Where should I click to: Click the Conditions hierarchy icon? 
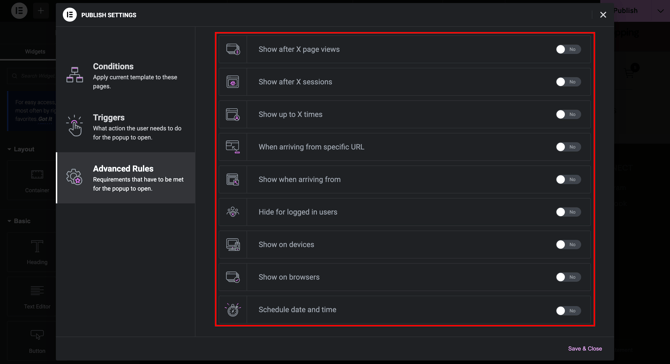point(75,75)
